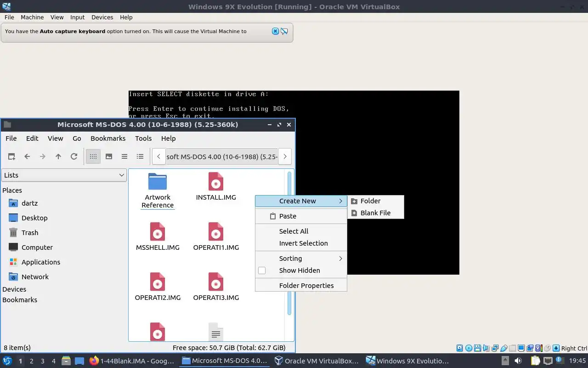Screen dimensions: 588x368
Task: Click keyboard capture arrow icon near Right Ctrl
Action: pyautogui.click(x=556, y=348)
